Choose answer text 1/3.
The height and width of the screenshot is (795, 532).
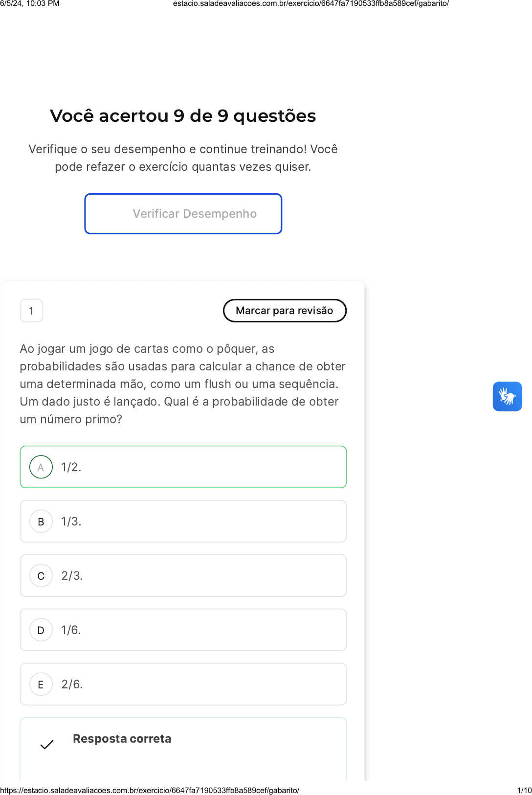point(71,522)
